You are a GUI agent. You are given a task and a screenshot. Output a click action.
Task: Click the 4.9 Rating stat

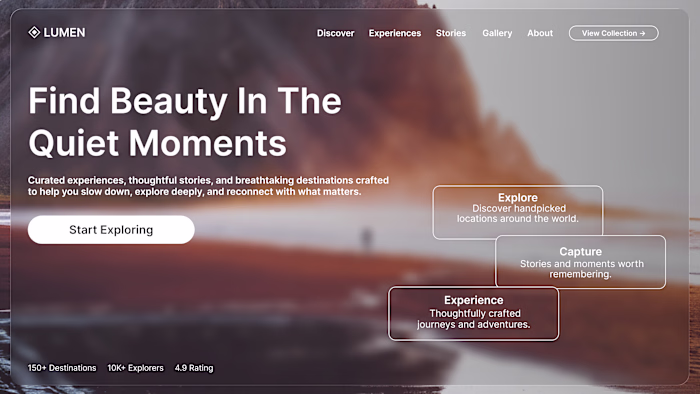[194, 368]
